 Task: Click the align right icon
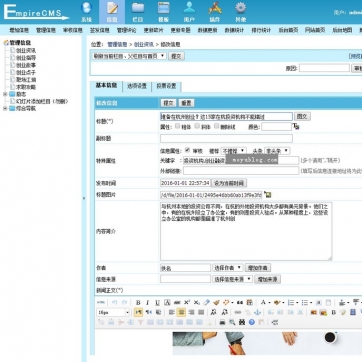click(x=191, y=312)
